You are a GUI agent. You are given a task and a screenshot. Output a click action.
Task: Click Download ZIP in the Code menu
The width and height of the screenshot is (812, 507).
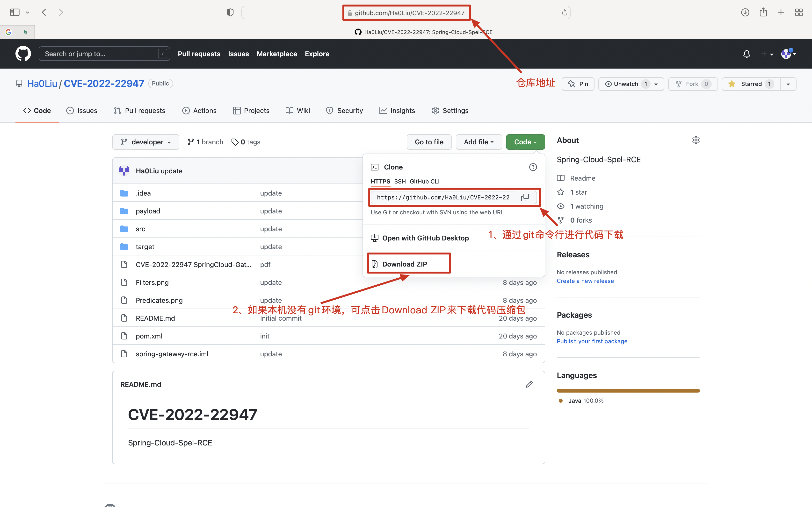pyautogui.click(x=404, y=264)
